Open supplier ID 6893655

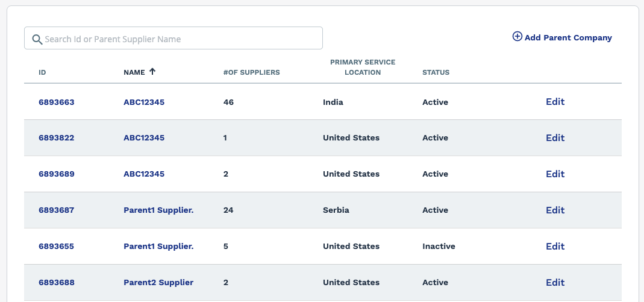pos(57,247)
